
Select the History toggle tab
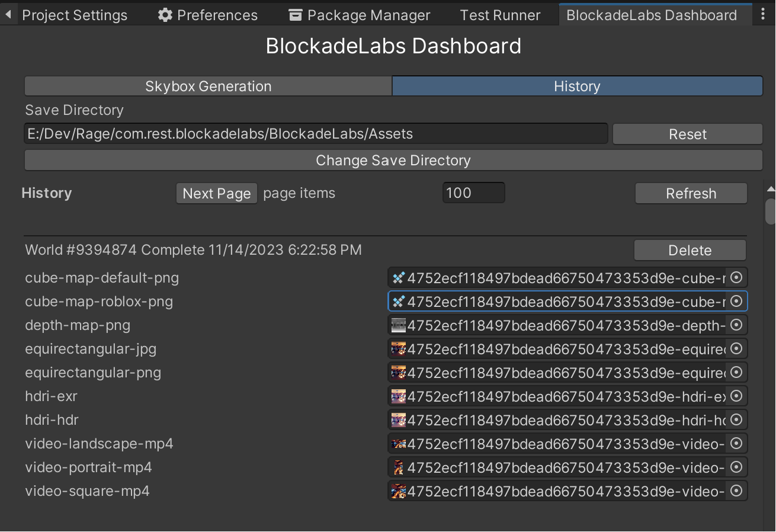(577, 86)
